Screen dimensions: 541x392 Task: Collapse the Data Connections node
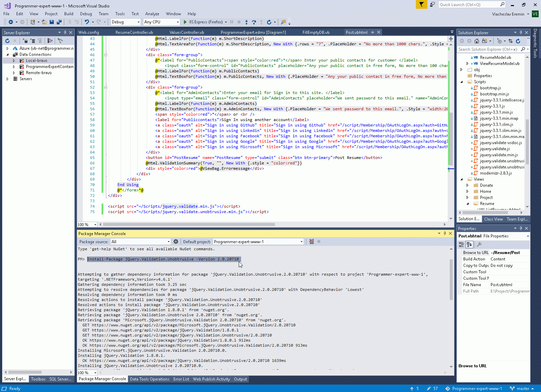point(7,54)
